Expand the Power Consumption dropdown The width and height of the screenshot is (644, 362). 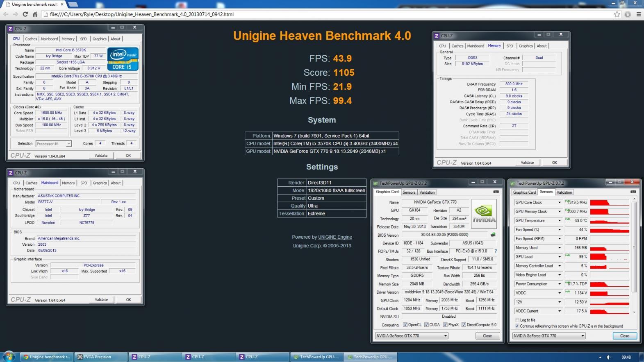(559, 284)
